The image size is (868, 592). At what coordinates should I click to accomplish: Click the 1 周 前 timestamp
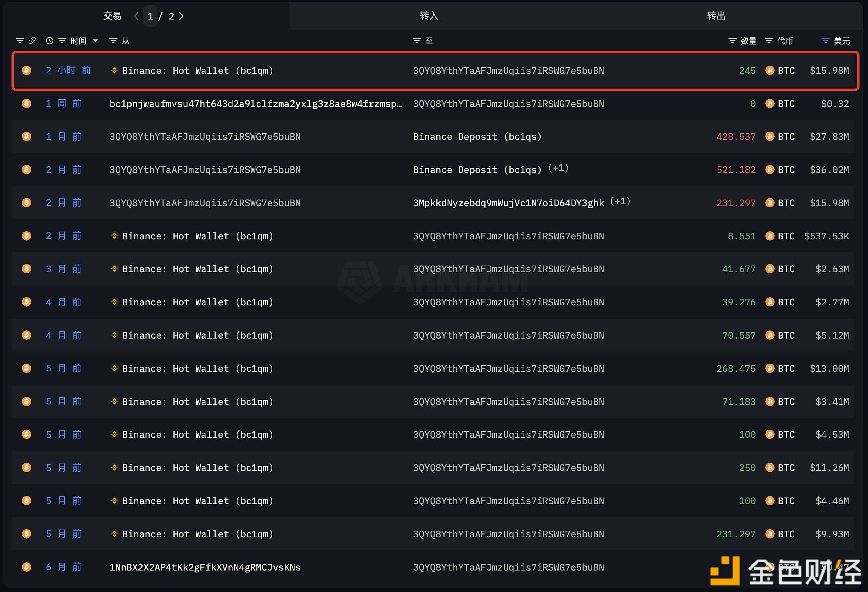tap(64, 103)
